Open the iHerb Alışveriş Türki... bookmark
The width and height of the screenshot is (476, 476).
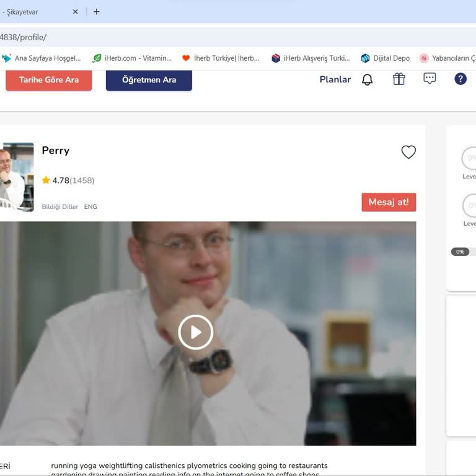coord(311,58)
